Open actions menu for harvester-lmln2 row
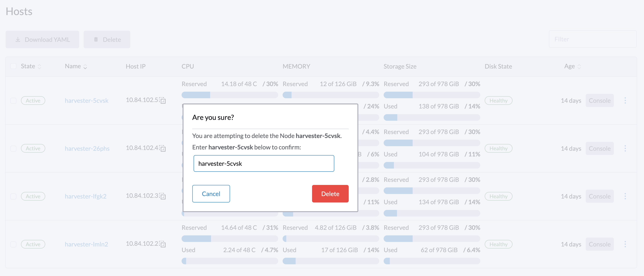 coord(625,244)
